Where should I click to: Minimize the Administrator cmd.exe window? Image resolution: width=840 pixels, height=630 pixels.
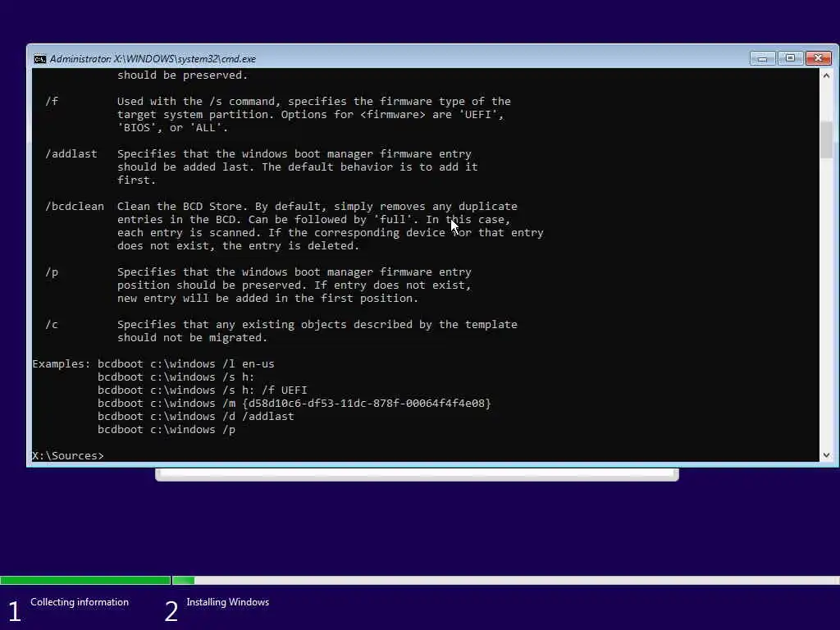(762, 58)
